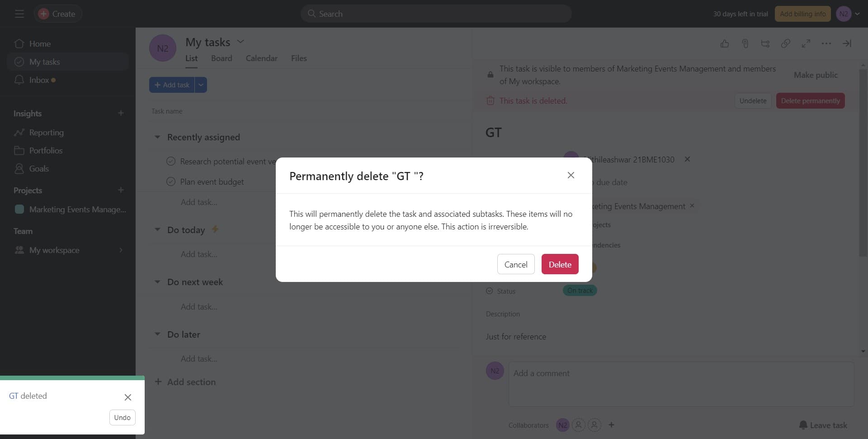Viewport: 868px width, 439px height.
Task: Copy the task link icon
Action: 786,43
